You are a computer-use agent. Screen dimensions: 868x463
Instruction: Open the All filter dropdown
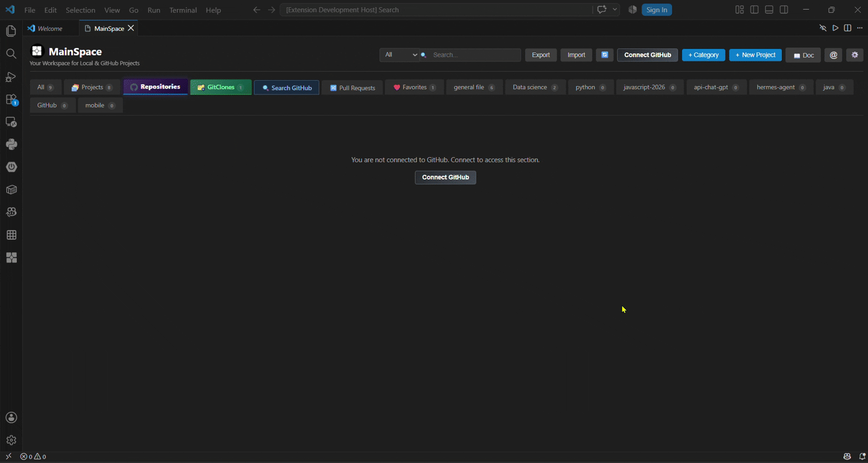[399, 55]
